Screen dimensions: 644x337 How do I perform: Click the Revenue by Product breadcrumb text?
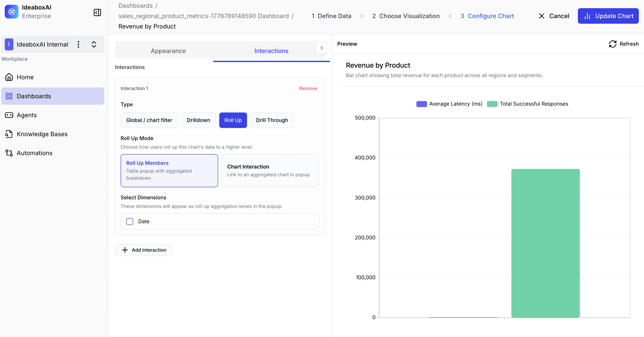147,26
